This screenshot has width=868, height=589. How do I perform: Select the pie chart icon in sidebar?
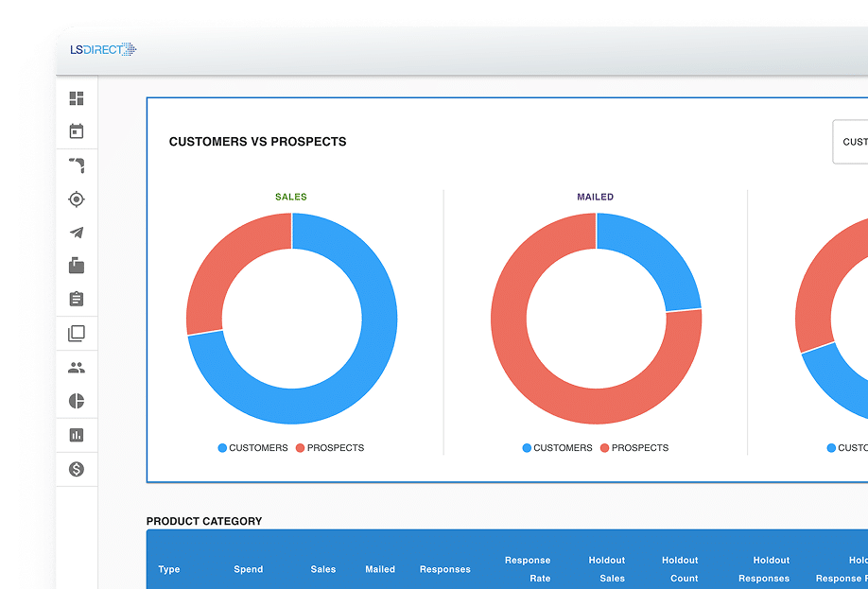pyautogui.click(x=77, y=401)
